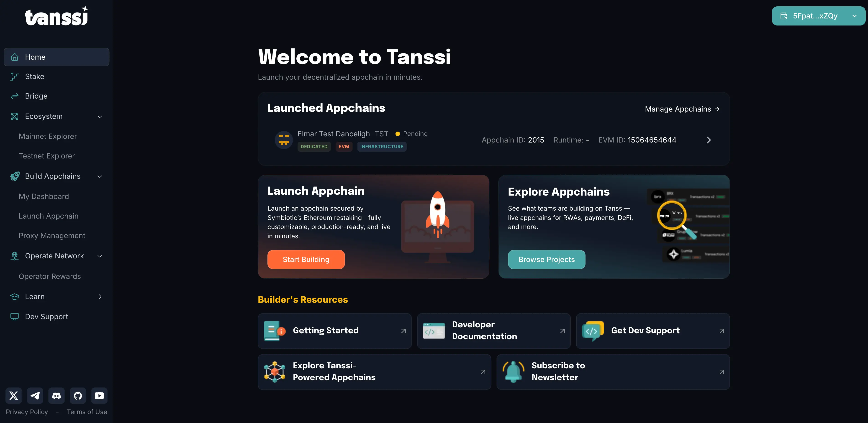Viewport: 868px width, 423px height.
Task: Open the GitHub social link
Action: tap(78, 395)
